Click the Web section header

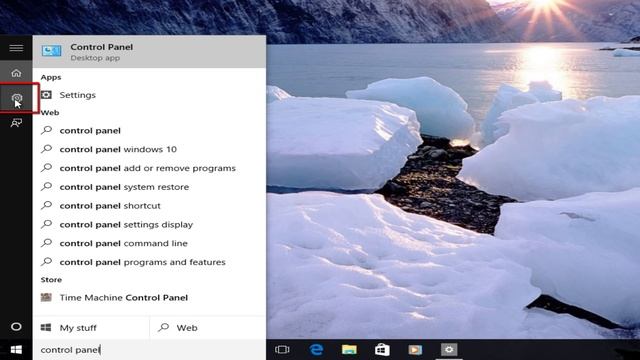50,113
